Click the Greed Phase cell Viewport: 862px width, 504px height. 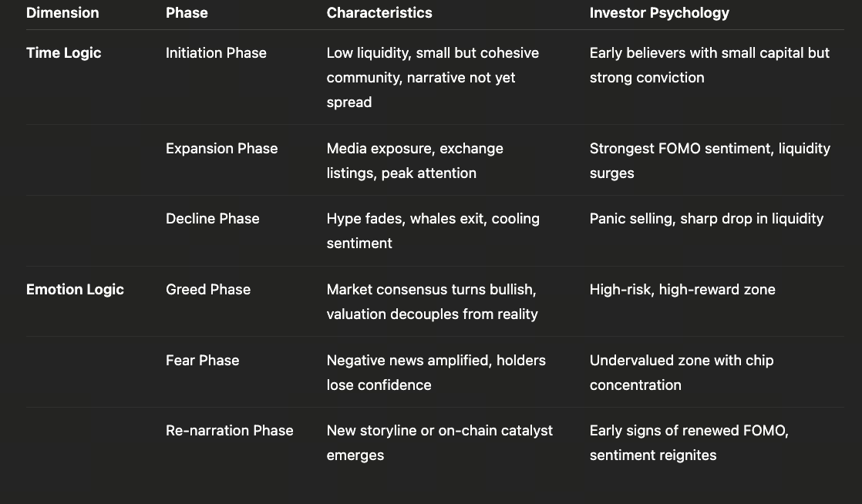(208, 290)
